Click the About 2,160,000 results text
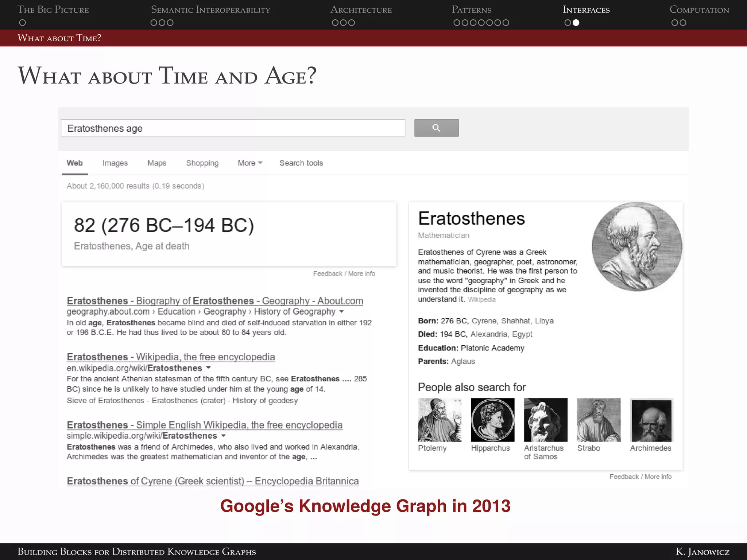 click(x=135, y=186)
